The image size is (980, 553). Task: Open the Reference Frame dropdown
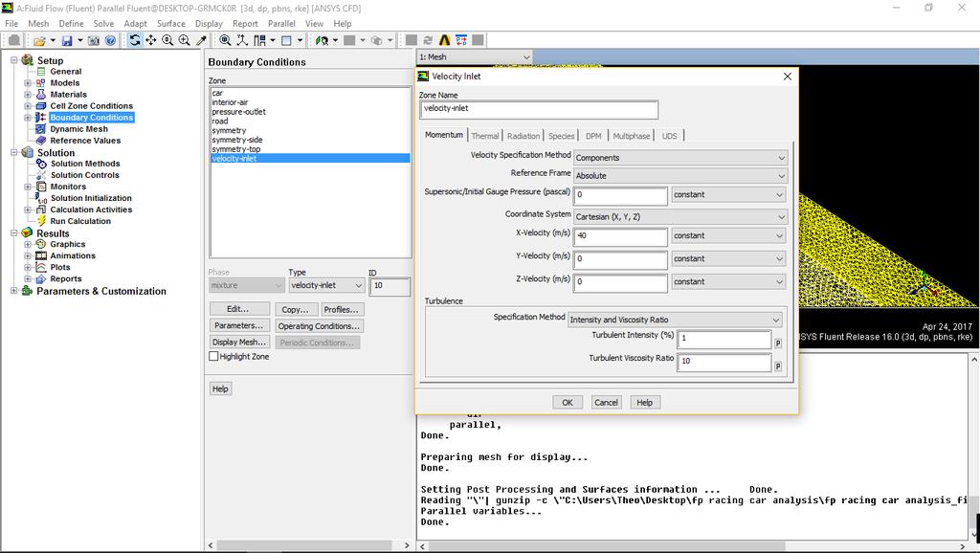(680, 176)
